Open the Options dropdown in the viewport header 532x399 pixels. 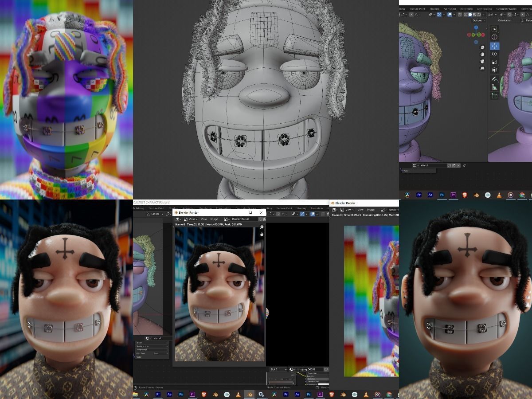478,21
